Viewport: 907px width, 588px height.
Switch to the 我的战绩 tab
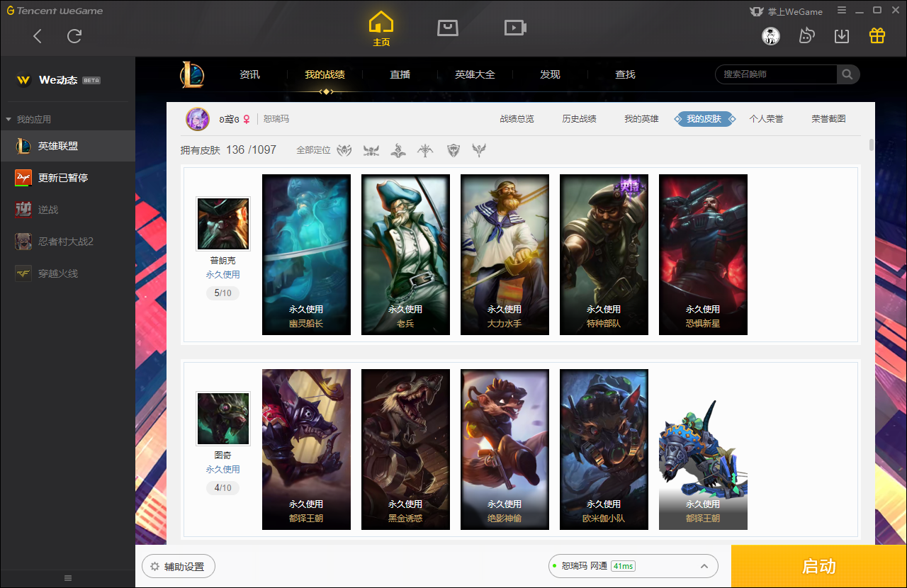point(325,74)
